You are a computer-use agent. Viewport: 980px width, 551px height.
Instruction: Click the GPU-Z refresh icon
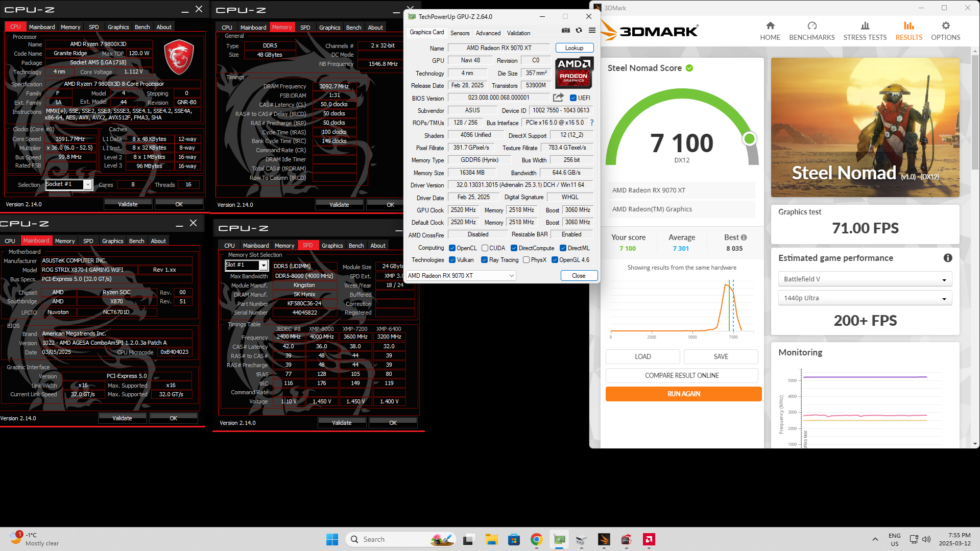coord(579,31)
